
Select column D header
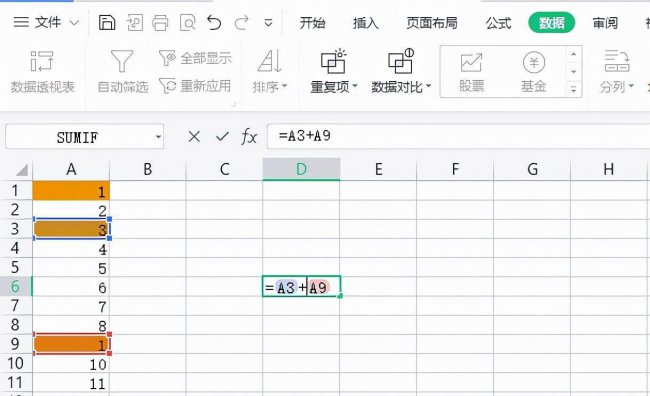[301, 169]
